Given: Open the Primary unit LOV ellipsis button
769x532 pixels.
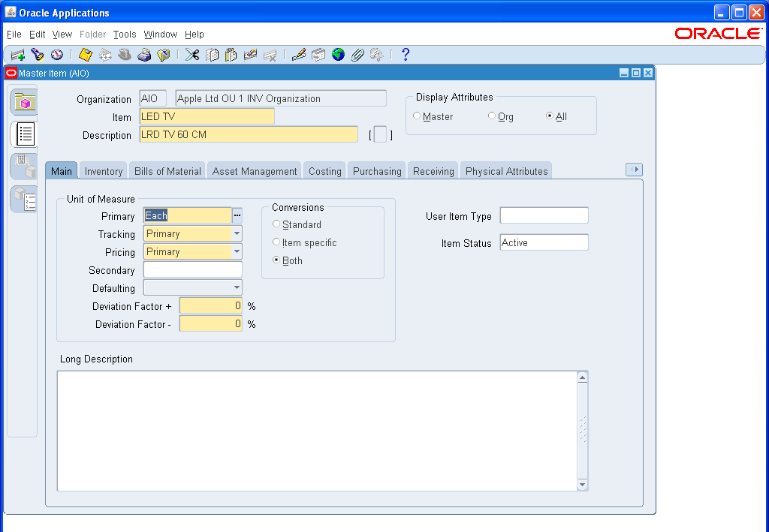Looking at the screenshot, I should tap(237, 215).
